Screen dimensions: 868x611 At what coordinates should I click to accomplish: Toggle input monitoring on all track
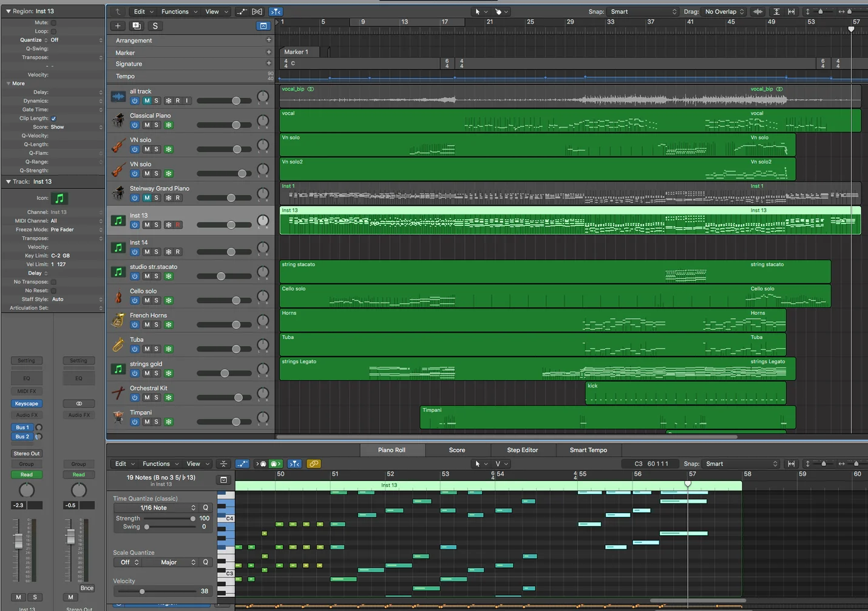(187, 101)
